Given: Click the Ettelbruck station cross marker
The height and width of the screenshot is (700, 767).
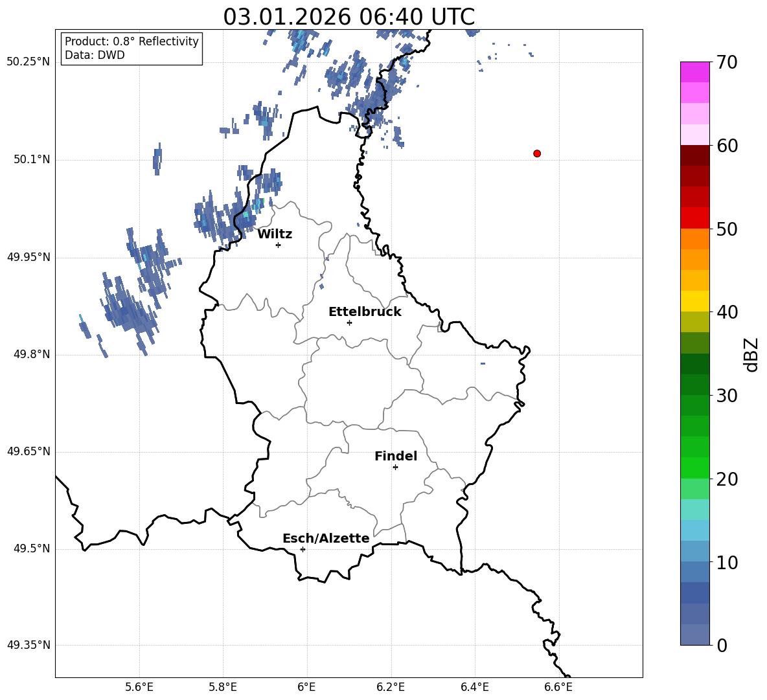Looking at the screenshot, I should (349, 322).
